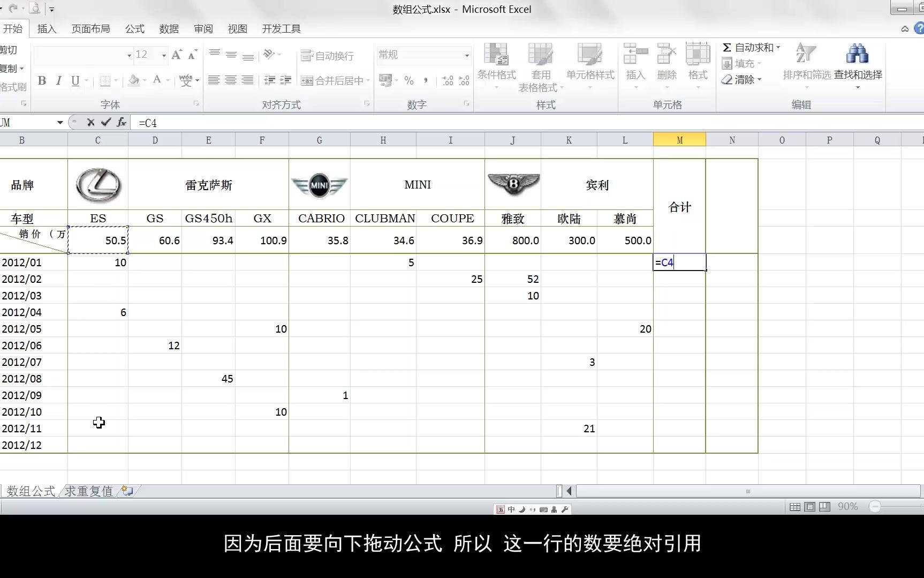The image size is (924, 578).
Task: Switch to the 数据 ribbon tab
Action: (x=169, y=29)
